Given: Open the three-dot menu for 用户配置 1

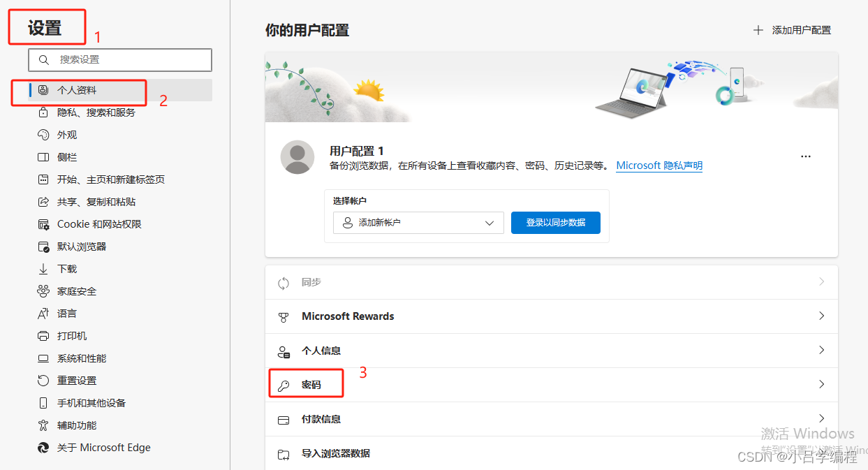Looking at the screenshot, I should tap(806, 156).
